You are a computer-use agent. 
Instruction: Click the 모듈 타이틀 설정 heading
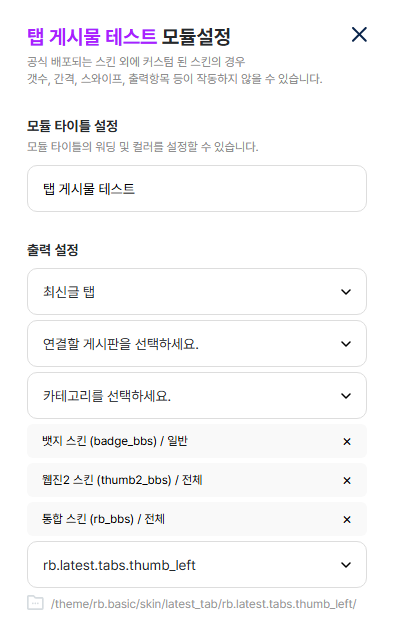click(x=72, y=126)
